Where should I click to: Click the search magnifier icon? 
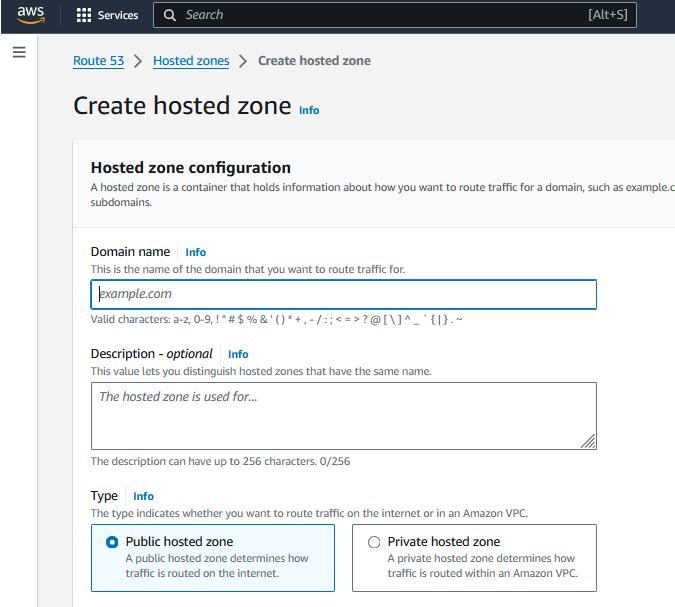170,15
